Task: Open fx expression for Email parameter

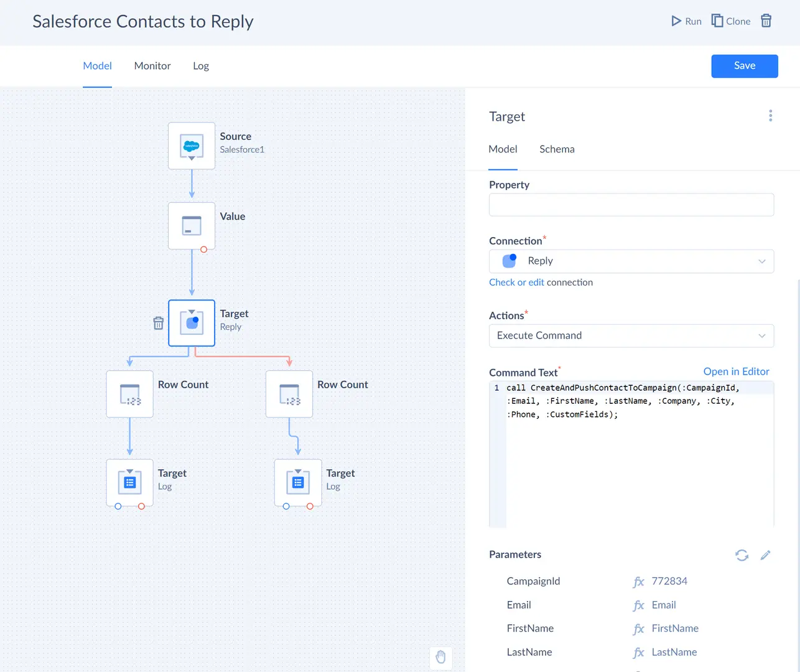Action: coord(639,605)
